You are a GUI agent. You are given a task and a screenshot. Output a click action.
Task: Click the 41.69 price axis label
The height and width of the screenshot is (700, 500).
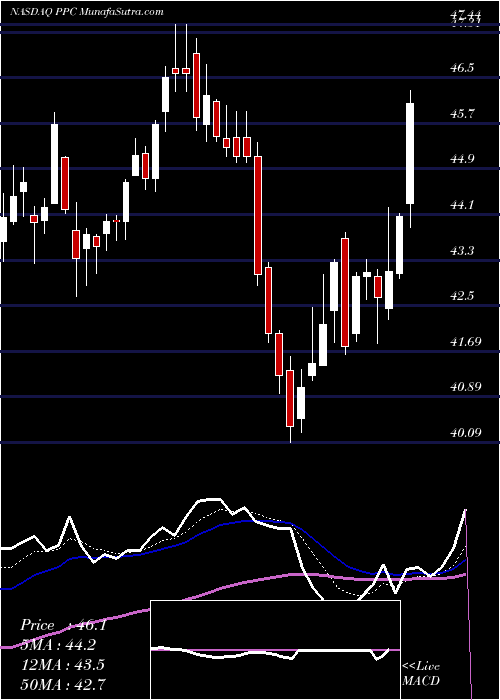point(467,342)
